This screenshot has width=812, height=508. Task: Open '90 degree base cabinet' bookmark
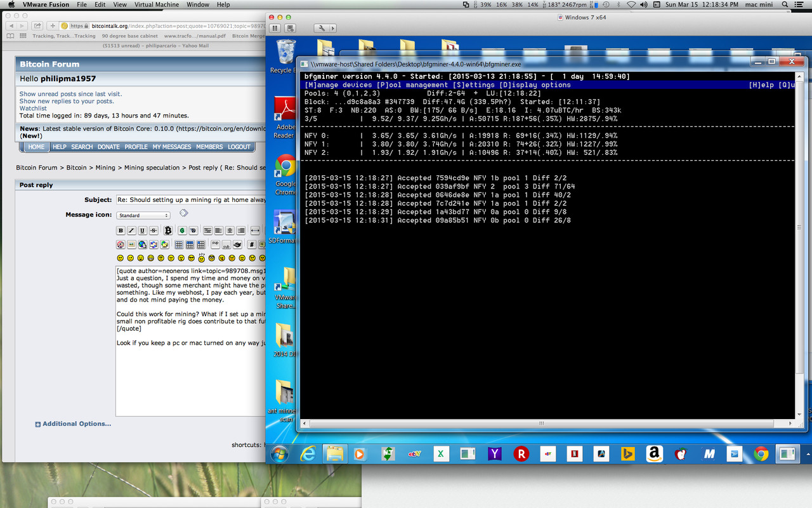tap(129, 36)
